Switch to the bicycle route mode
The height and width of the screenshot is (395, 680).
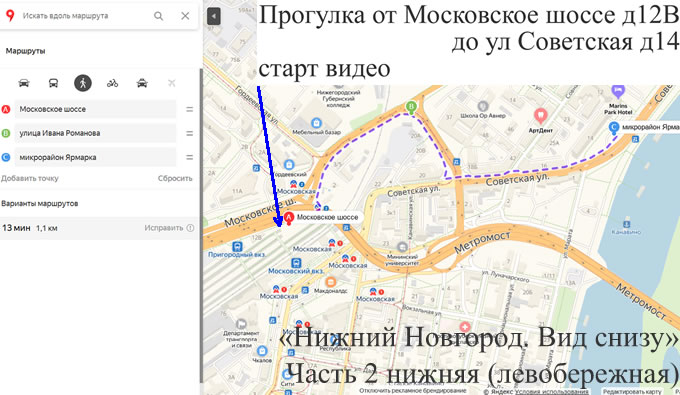(x=112, y=83)
